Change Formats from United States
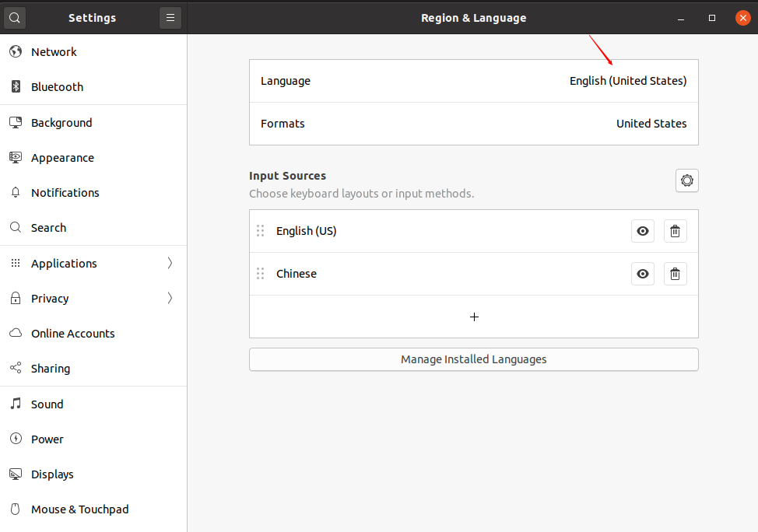Image resolution: width=758 pixels, height=532 pixels. (x=474, y=124)
